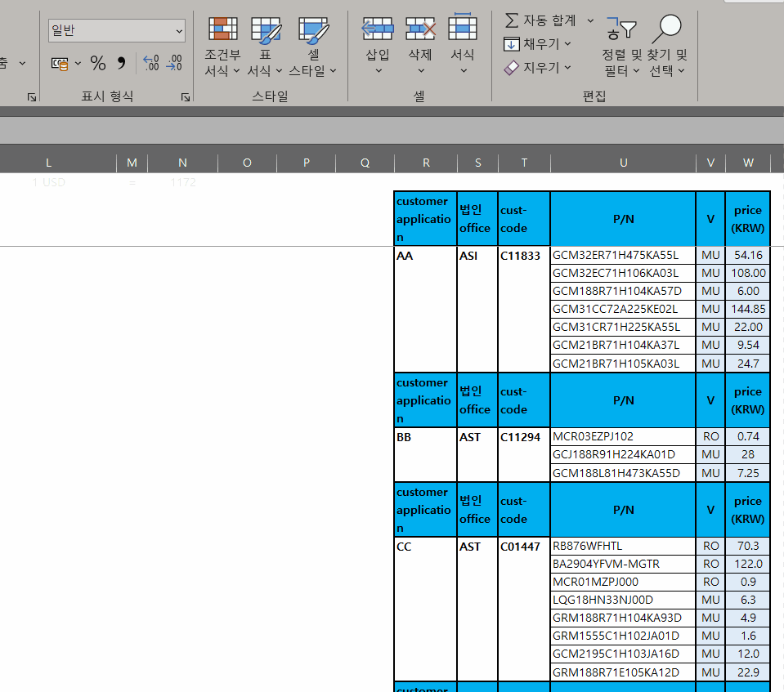Click the C11833 cust-code cell
Screen dimensions: 784x692
(524, 309)
